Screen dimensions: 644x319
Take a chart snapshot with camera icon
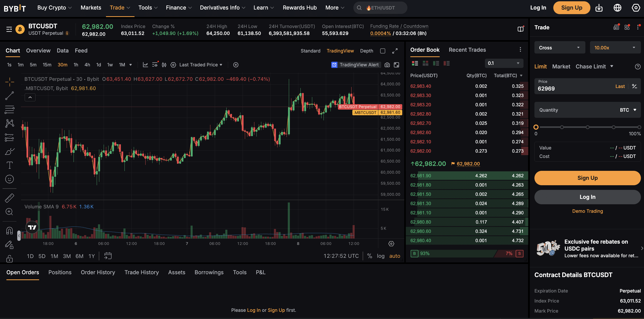pos(387,65)
